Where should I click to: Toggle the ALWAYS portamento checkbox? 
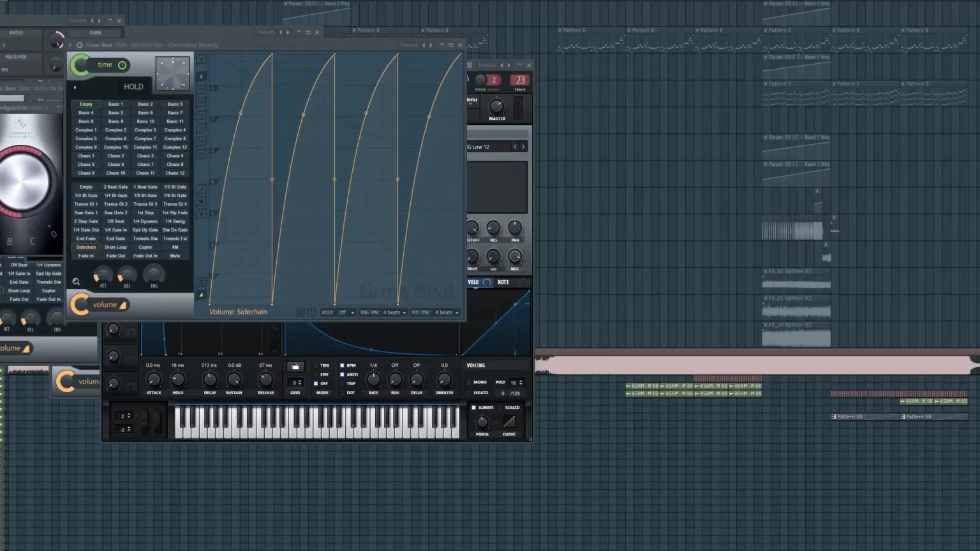tap(473, 408)
